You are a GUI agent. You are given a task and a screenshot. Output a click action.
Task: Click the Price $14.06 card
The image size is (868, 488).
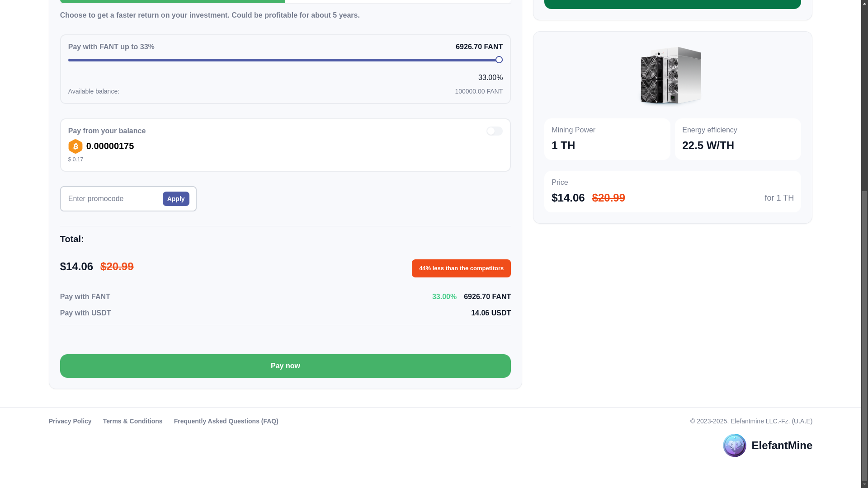click(673, 192)
